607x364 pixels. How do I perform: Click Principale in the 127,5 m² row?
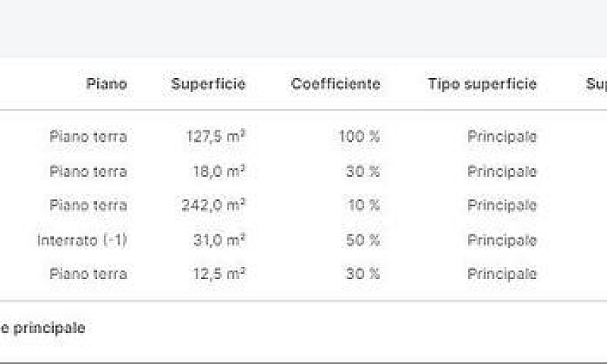[x=502, y=136]
